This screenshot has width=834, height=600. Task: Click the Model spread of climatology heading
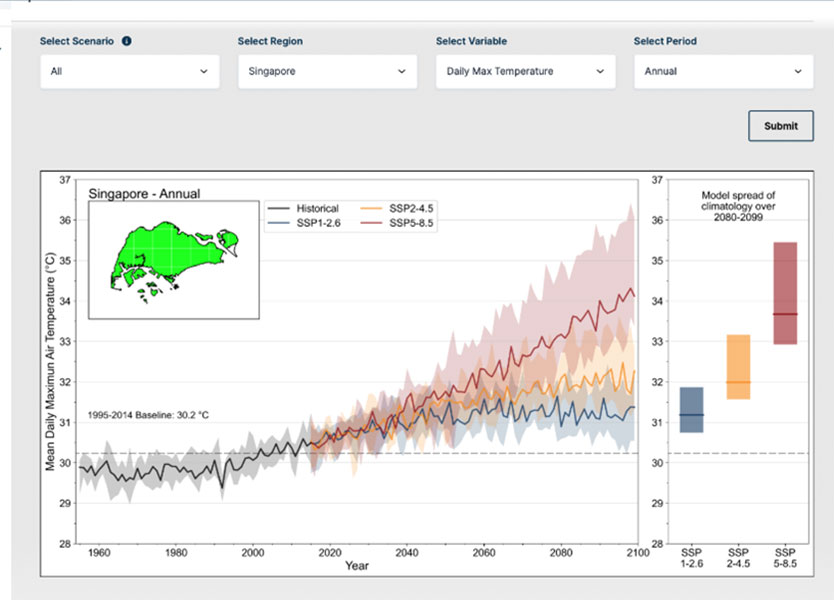pyautogui.click(x=738, y=204)
